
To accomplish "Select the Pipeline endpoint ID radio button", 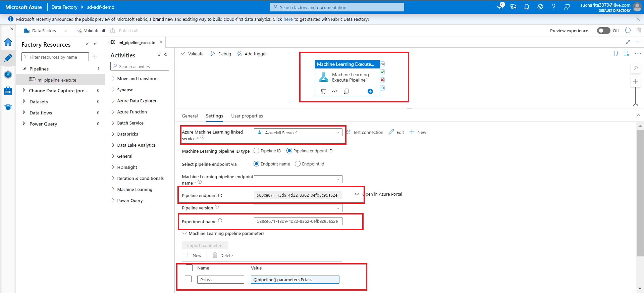I will 289,151.
